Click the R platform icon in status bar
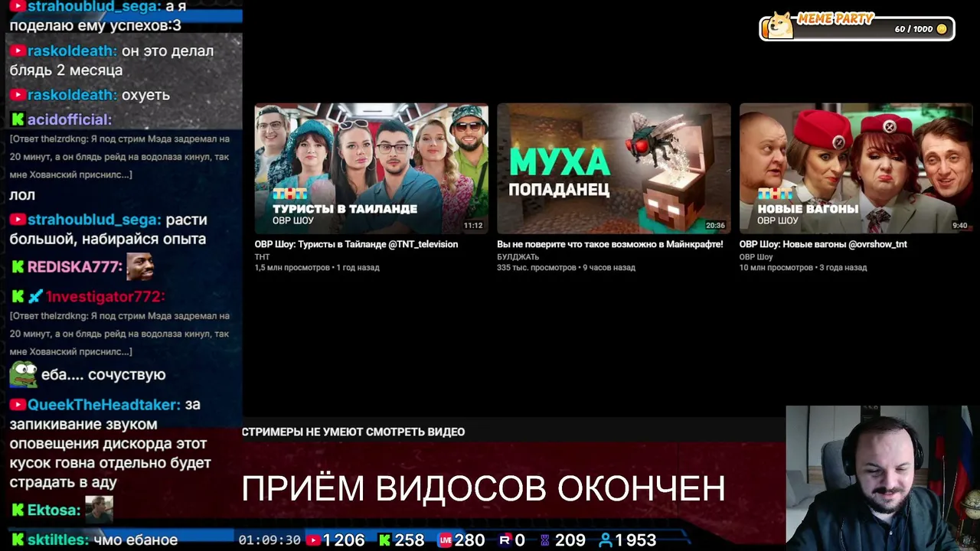This screenshot has height=551, width=980. coord(505,540)
